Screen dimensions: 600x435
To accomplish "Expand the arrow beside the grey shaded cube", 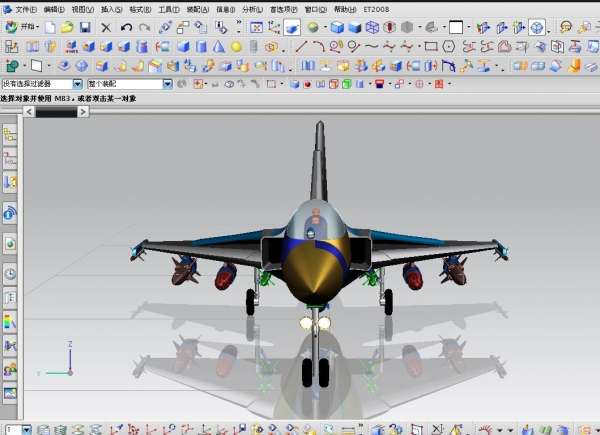I will (x=419, y=27).
